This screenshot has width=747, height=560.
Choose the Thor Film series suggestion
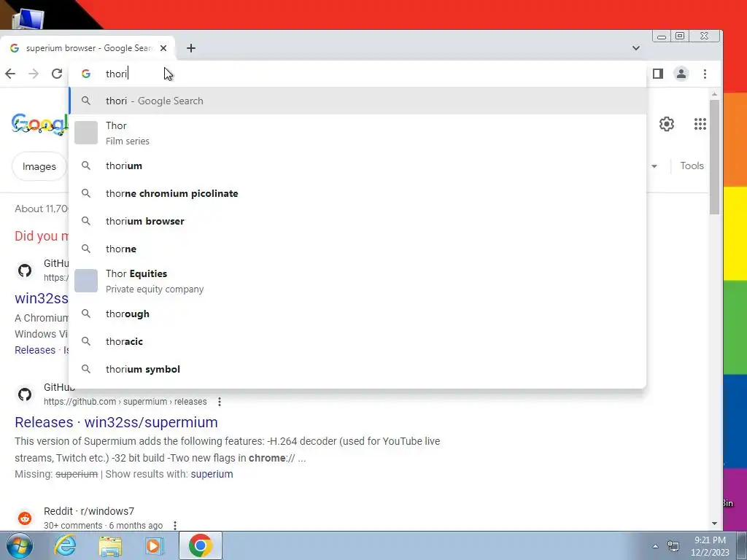(x=357, y=133)
